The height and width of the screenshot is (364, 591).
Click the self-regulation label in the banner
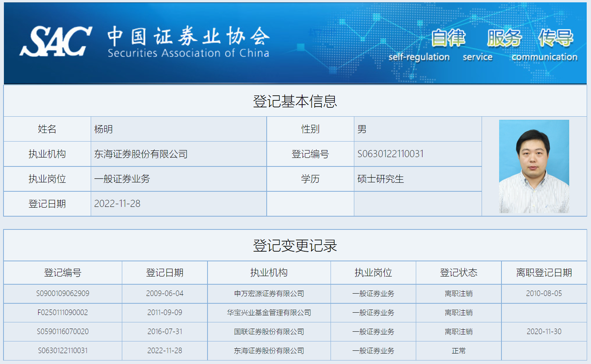(419, 57)
